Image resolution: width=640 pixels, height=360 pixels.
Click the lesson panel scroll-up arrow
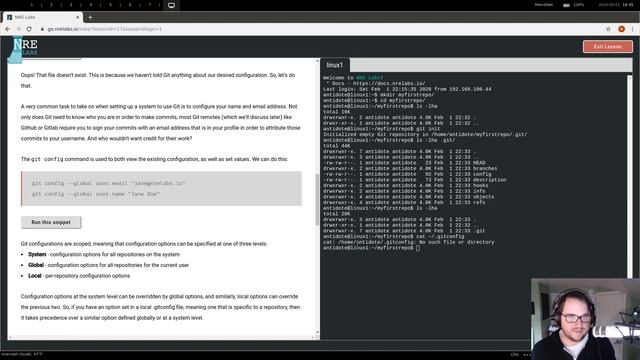pyautogui.click(x=317, y=61)
